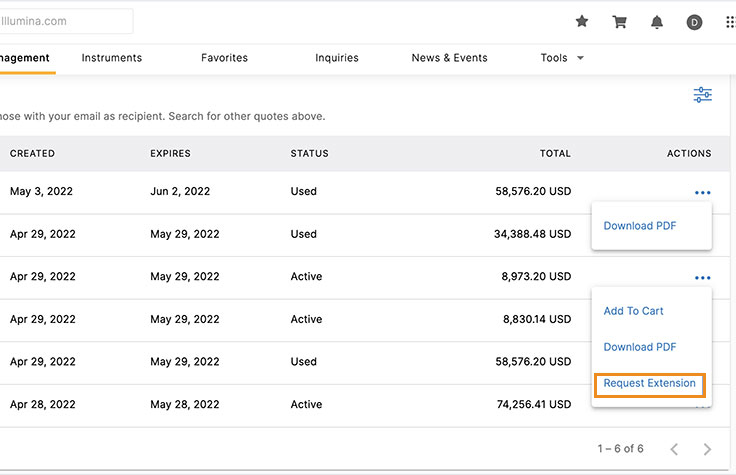Select Add To Cart menu option
The width and height of the screenshot is (736, 475).
click(633, 311)
